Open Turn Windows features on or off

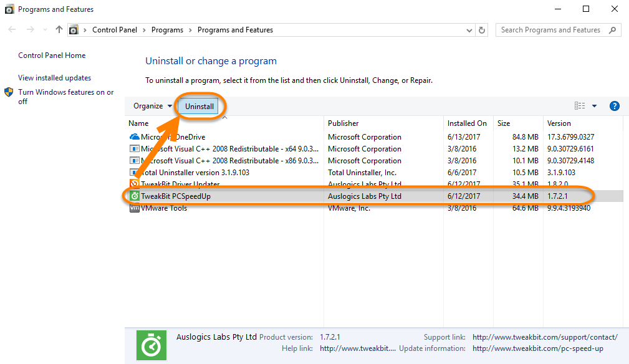click(x=66, y=97)
